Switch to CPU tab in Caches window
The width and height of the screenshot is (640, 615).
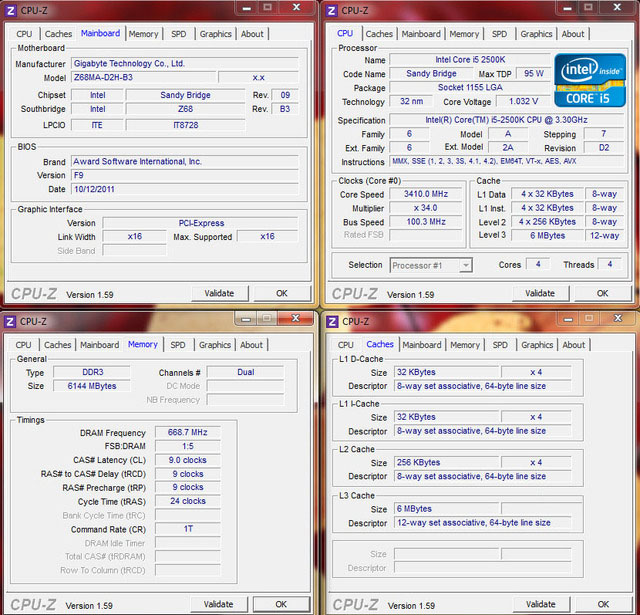click(x=346, y=345)
